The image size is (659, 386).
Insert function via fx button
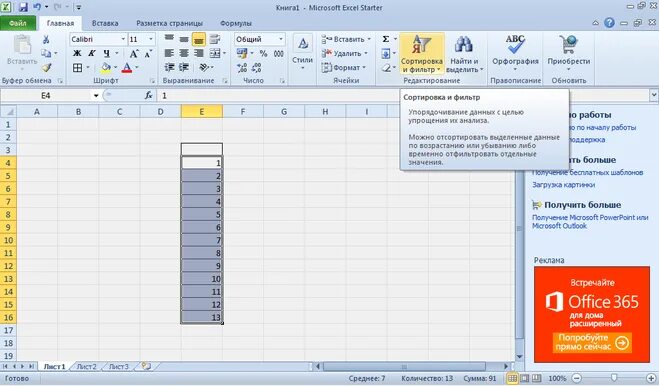pos(148,95)
